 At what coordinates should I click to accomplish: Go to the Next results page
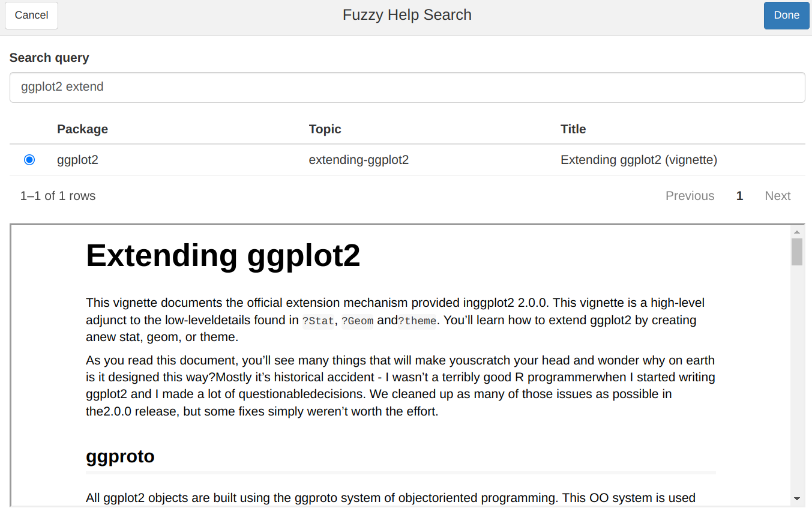[x=777, y=196]
